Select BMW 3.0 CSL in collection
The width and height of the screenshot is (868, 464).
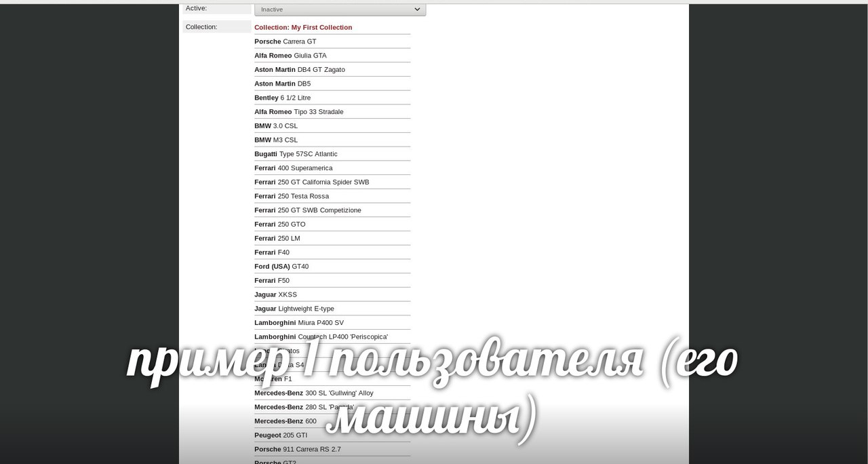point(275,126)
